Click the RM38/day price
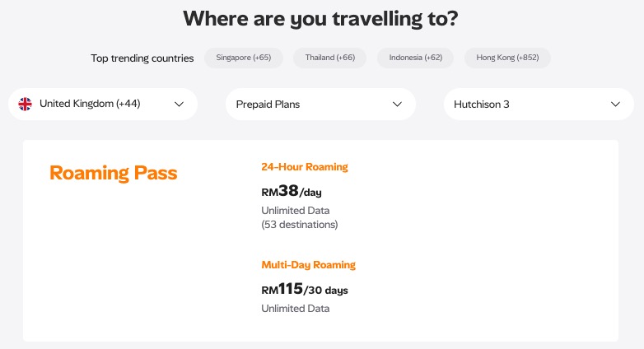 (x=291, y=192)
